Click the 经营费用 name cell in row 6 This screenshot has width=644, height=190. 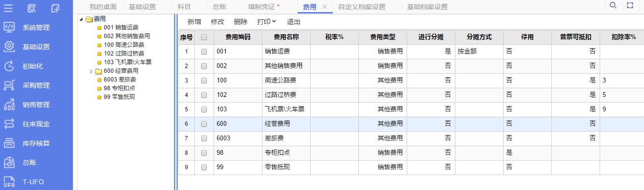[x=286, y=124]
